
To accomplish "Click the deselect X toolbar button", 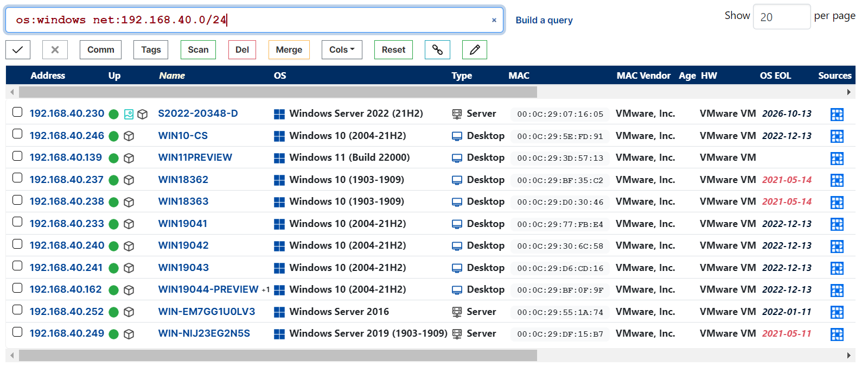I will tap(55, 50).
